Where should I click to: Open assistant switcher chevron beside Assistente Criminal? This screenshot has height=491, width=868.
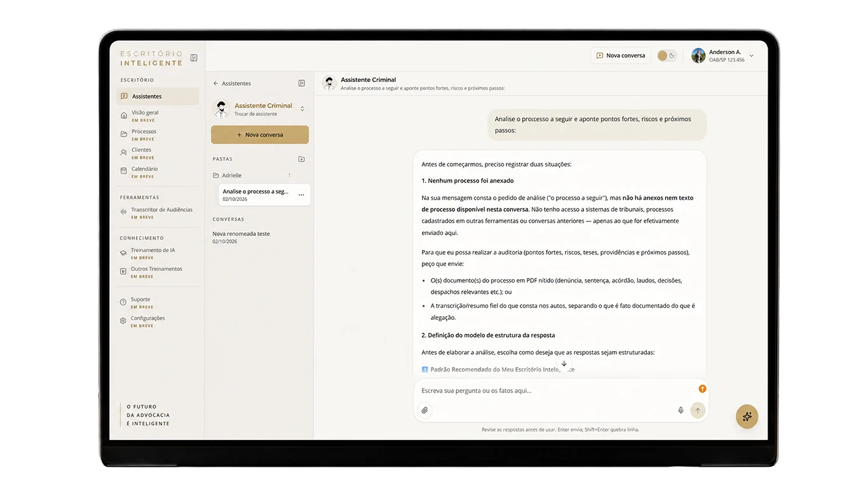302,109
